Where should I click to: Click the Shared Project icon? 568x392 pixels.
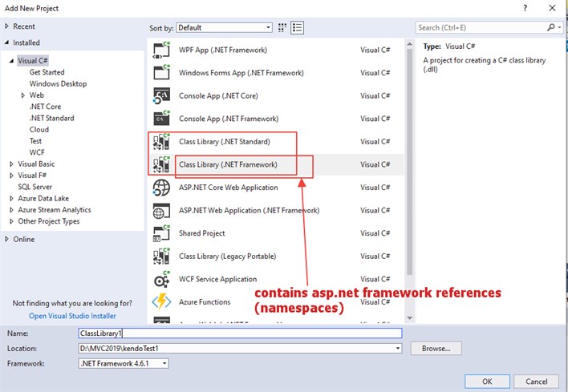click(x=161, y=233)
